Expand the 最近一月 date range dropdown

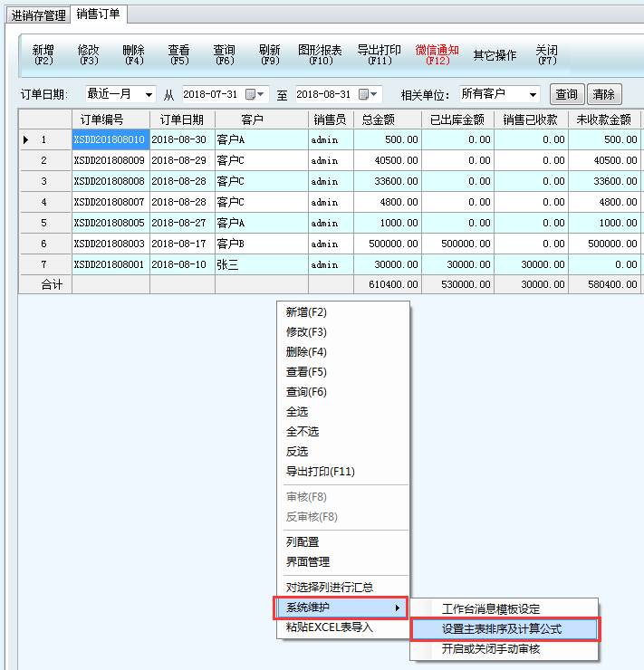coord(148,94)
